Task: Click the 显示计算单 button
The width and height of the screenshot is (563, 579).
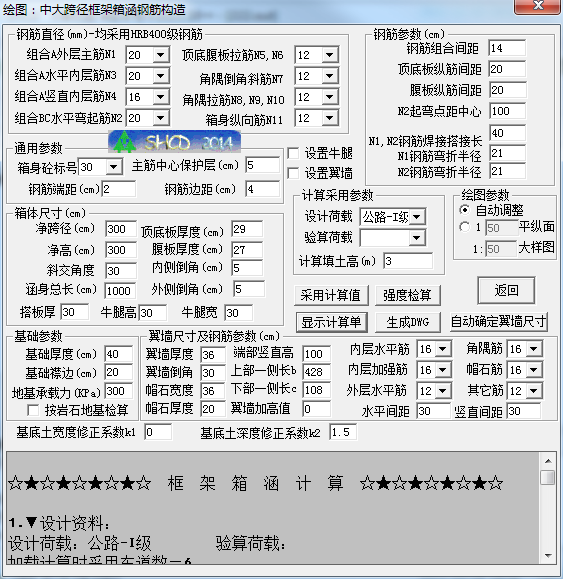Action: pyautogui.click(x=331, y=322)
